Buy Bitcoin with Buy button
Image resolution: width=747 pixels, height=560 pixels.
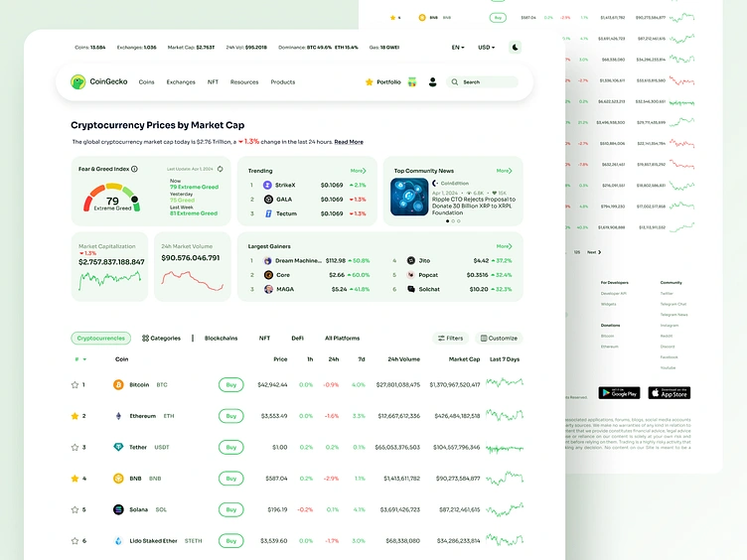231,385
